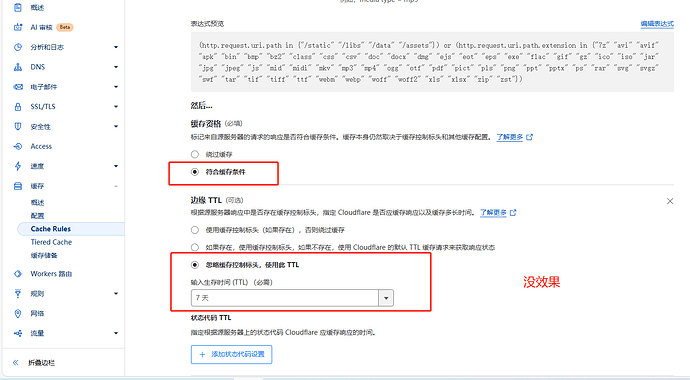This screenshot has width=690, height=380.
Task: Click the collapse sidebar label
Action: point(41,362)
